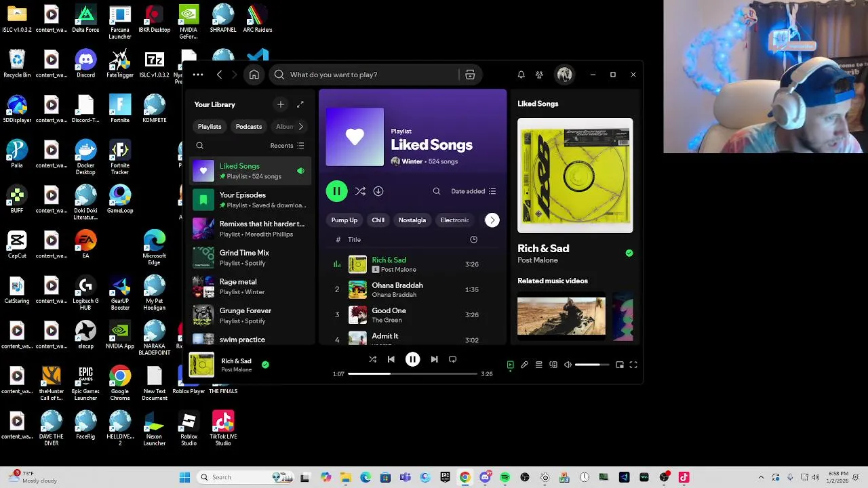This screenshot has height=488, width=868.
Task: Click the Spotify back navigation arrow
Action: (x=219, y=75)
